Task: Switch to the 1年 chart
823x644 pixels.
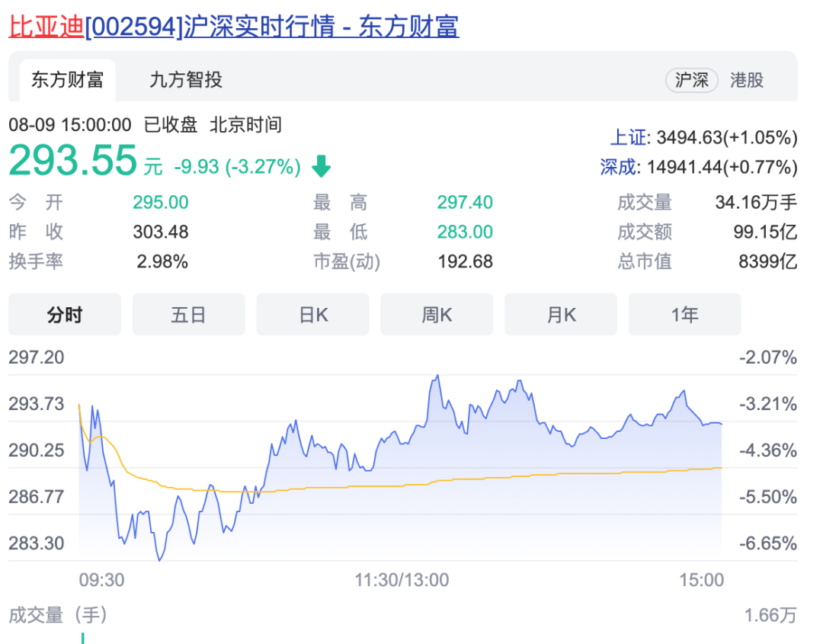Action: point(685,315)
